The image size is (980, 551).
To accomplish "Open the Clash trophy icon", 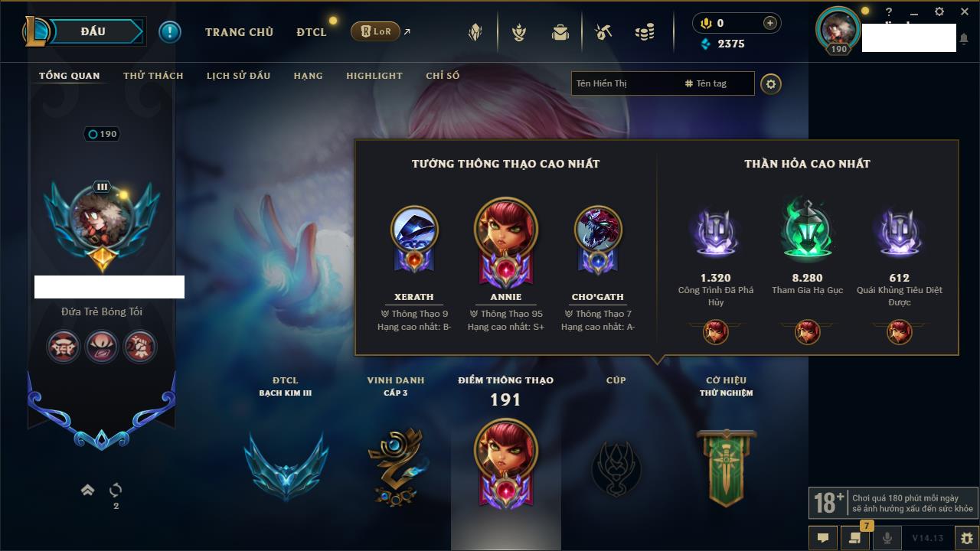I will click(x=519, y=32).
